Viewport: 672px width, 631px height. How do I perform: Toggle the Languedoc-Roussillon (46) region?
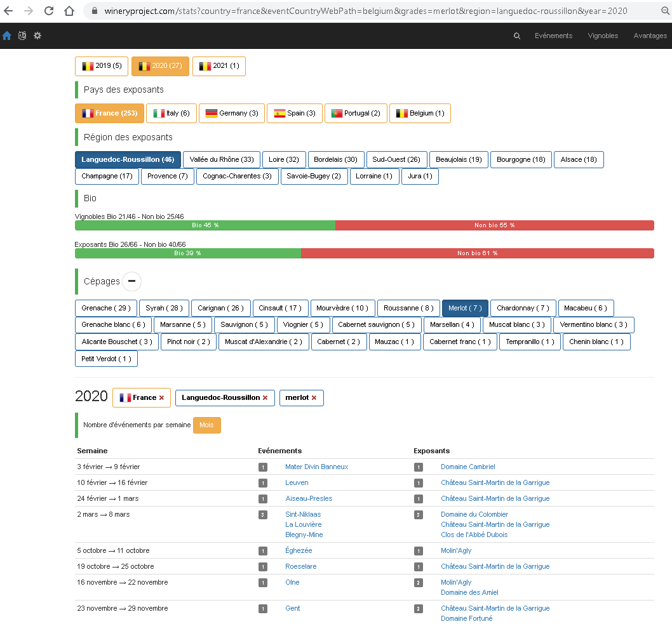point(128,160)
